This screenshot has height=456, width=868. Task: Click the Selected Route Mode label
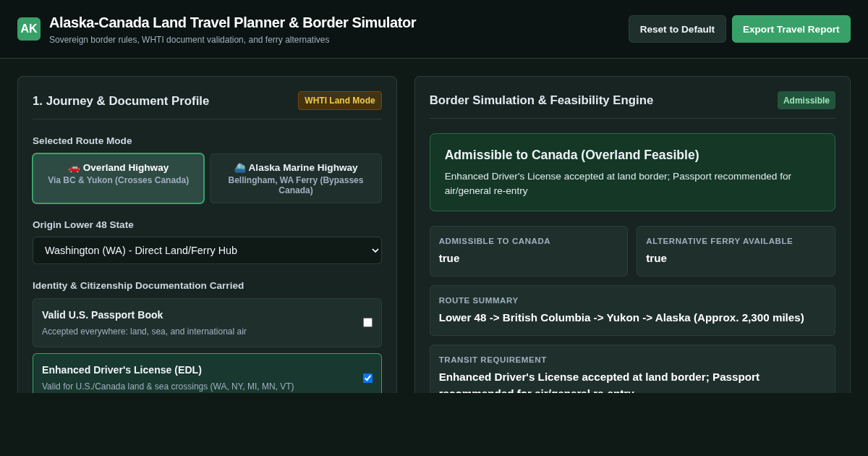tap(82, 141)
